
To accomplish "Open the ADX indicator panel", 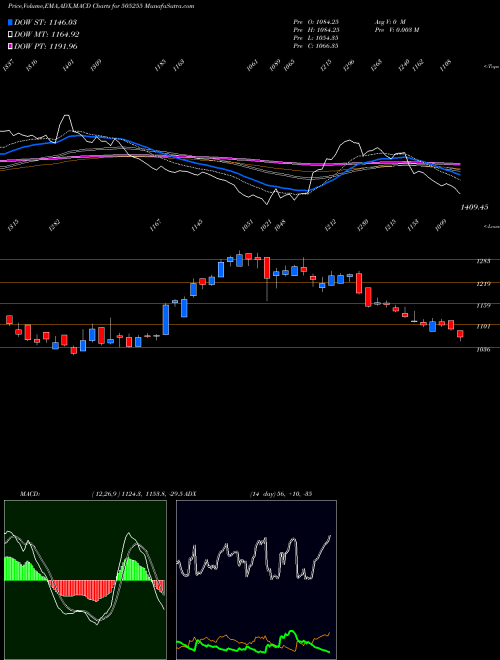I will [x=256, y=580].
